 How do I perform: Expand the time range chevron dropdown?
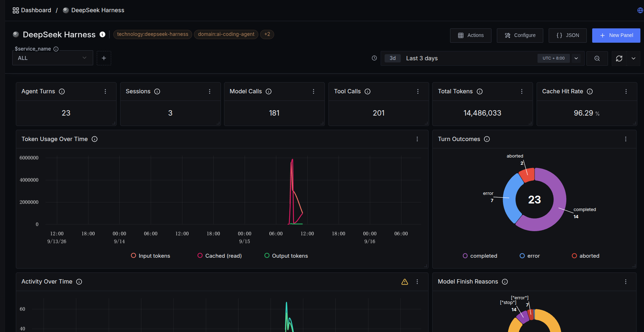[576, 58]
